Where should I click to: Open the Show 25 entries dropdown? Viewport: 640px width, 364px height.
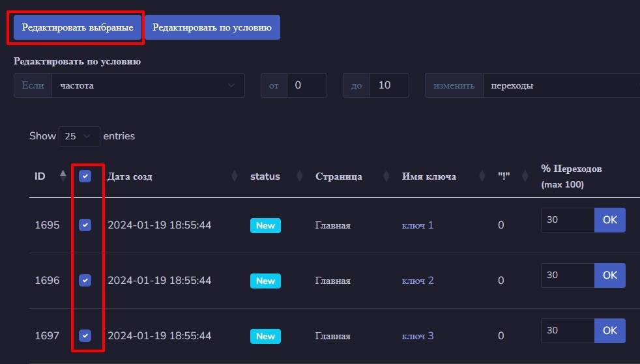click(x=79, y=136)
